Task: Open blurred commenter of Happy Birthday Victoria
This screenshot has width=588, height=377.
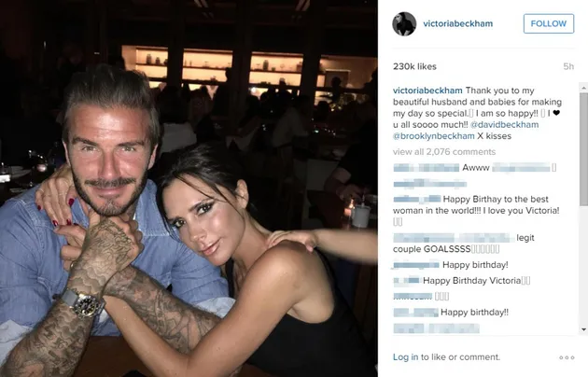Action: 407,280
